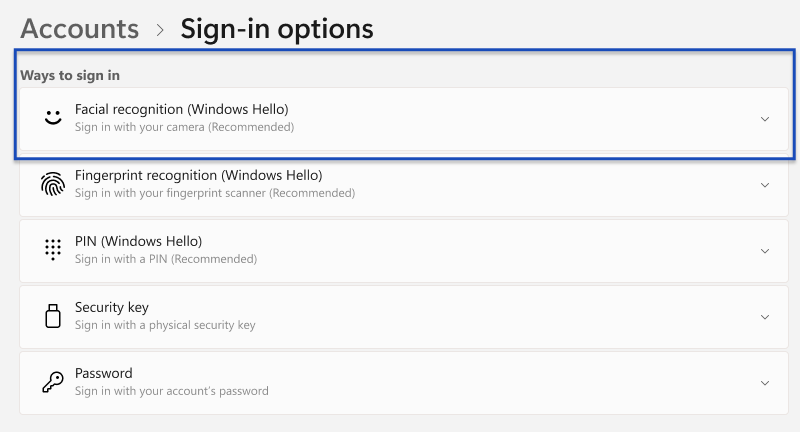This screenshot has width=800, height=432.
Task: Expand the Security key chevron
Action: click(765, 317)
